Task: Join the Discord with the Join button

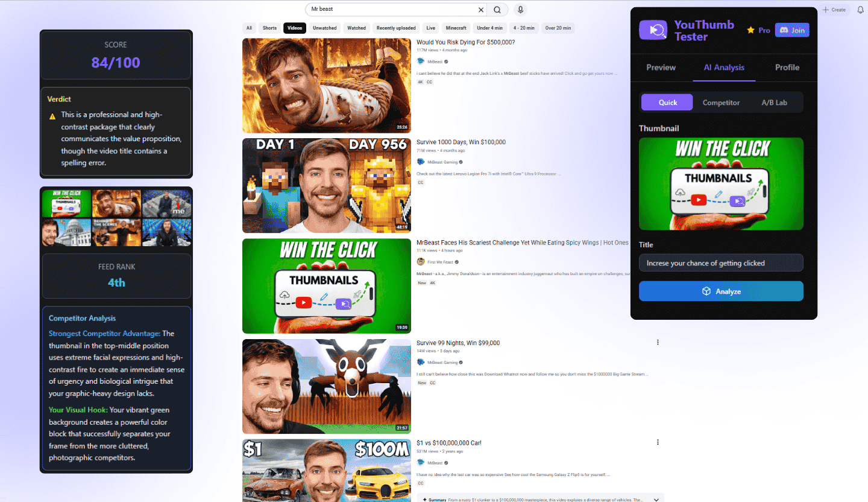Action: (x=792, y=30)
